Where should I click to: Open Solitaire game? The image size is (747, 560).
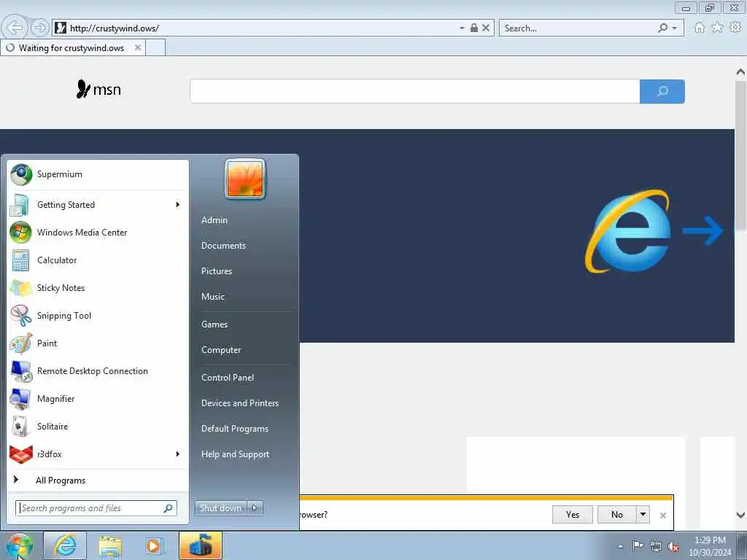pyautogui.click(x=98, y=426)
